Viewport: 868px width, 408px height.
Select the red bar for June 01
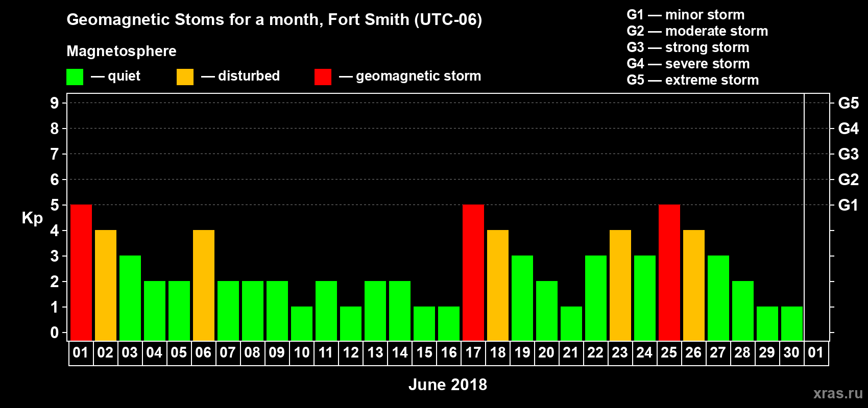[81, 272]
